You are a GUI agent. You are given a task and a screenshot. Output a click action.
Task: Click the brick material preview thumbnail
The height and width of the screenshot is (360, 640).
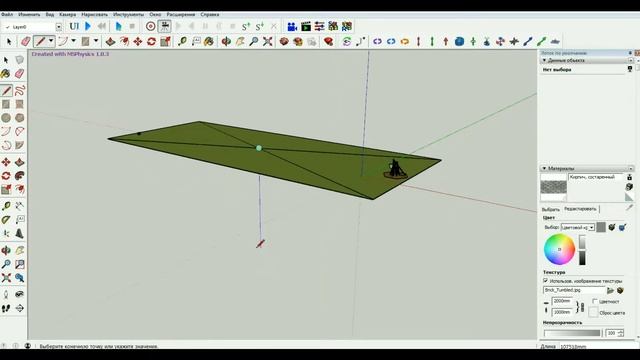click(553, 187)
